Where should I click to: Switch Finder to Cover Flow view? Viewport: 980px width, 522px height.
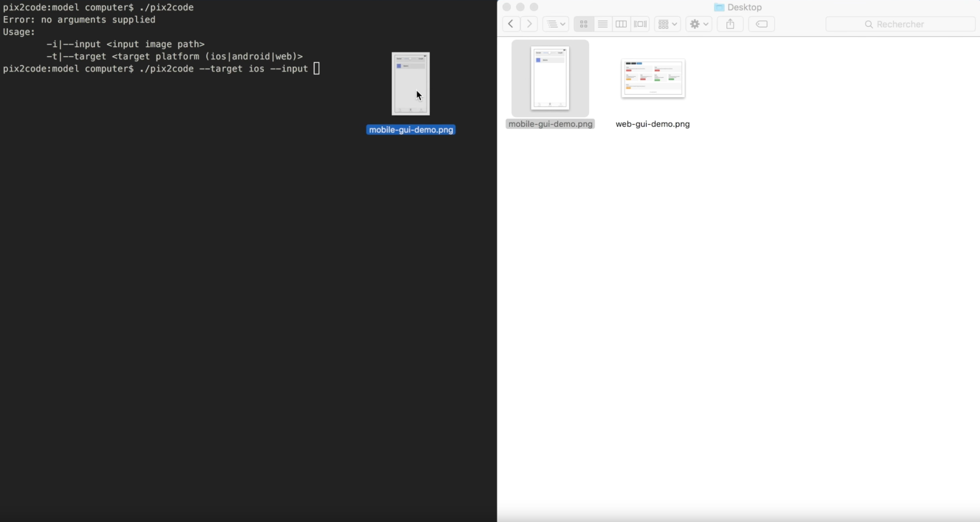640,24
